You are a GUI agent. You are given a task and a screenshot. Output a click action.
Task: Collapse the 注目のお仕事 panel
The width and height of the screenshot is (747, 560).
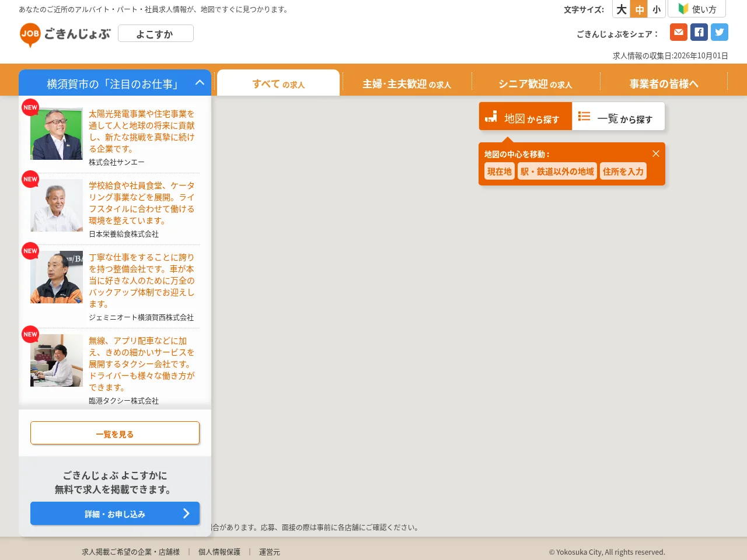200,83
